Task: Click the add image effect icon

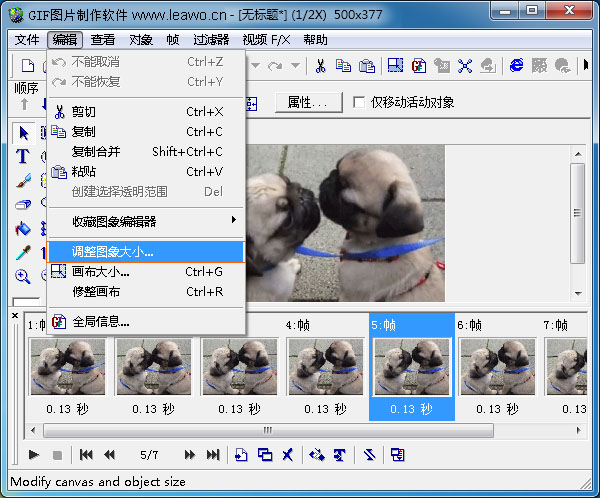Action: coord(317,455)
